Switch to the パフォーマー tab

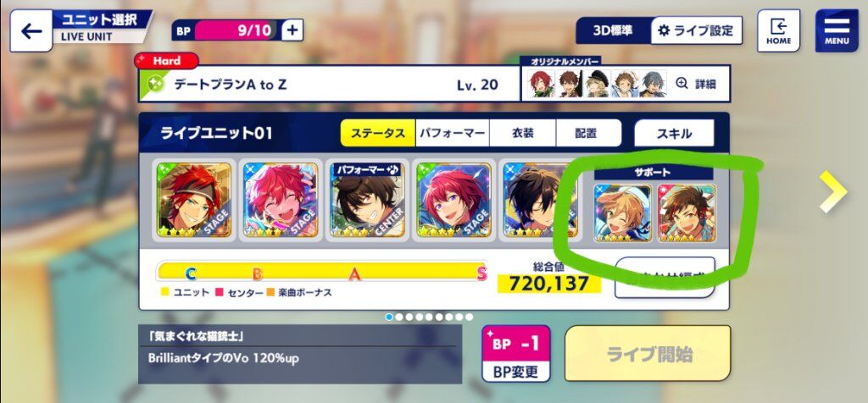pos(453,133)
